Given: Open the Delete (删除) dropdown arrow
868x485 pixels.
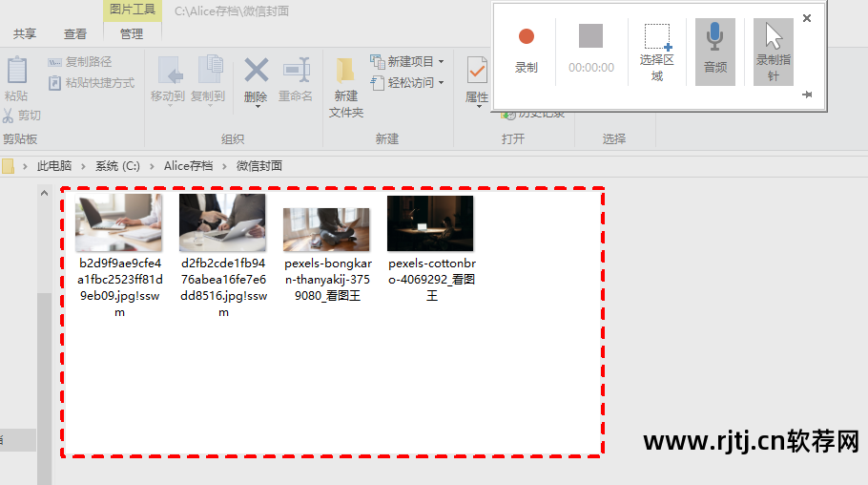Looking at the screenshot, I should tap(258, 106).
